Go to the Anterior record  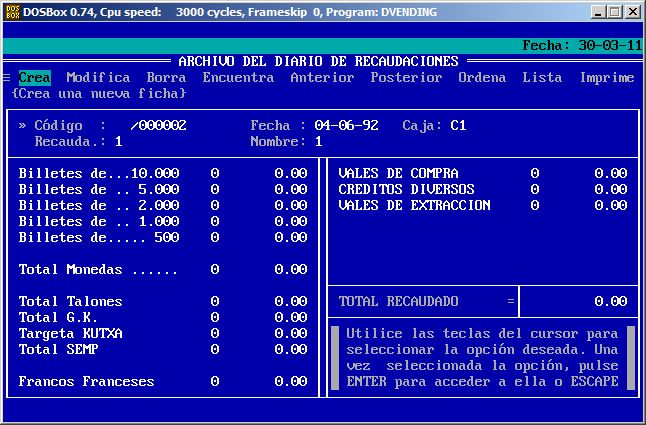coord(322,77)
